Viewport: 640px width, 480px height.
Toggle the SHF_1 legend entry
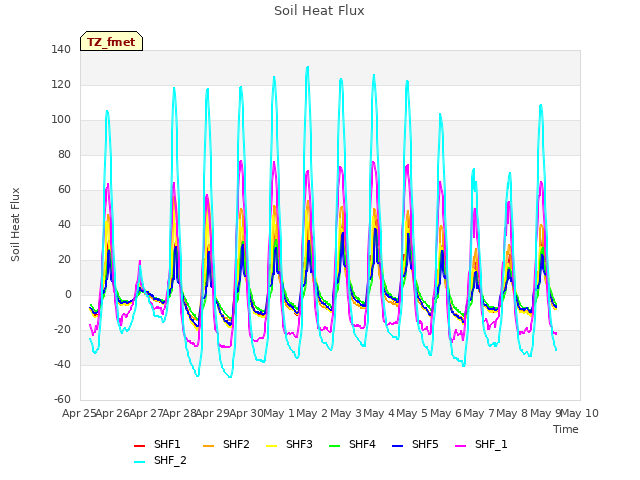pyautogui.click(x=481, y=444)
